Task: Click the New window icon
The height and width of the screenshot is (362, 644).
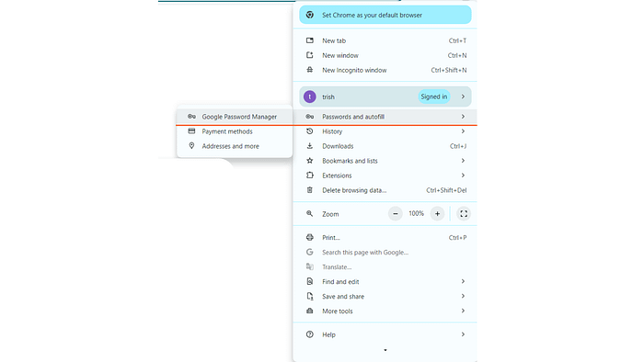Action: click(310, 55)
